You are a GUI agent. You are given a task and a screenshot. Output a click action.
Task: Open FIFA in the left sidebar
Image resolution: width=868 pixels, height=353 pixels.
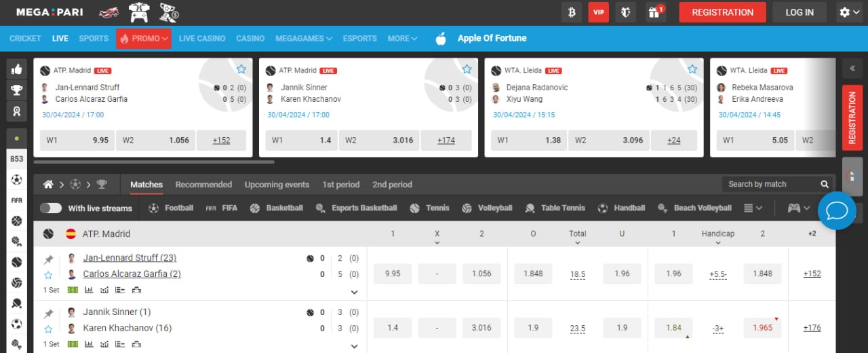pos(16,200)
